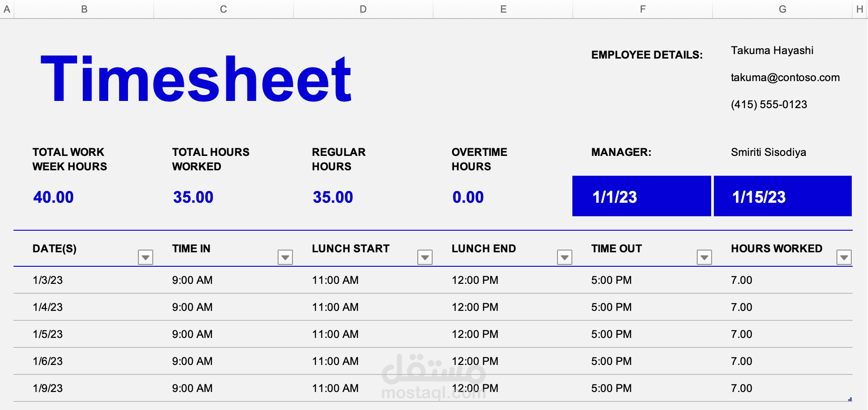Click the OVERTIME HOURS label
This screenshot has height=410, width=868.
pos(479,159)
